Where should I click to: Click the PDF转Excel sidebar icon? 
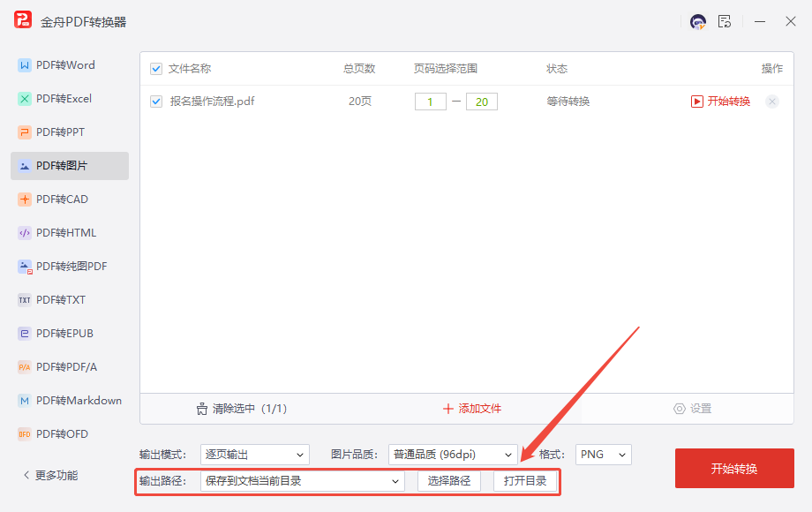pyautogui.click(x=25, y=99)
